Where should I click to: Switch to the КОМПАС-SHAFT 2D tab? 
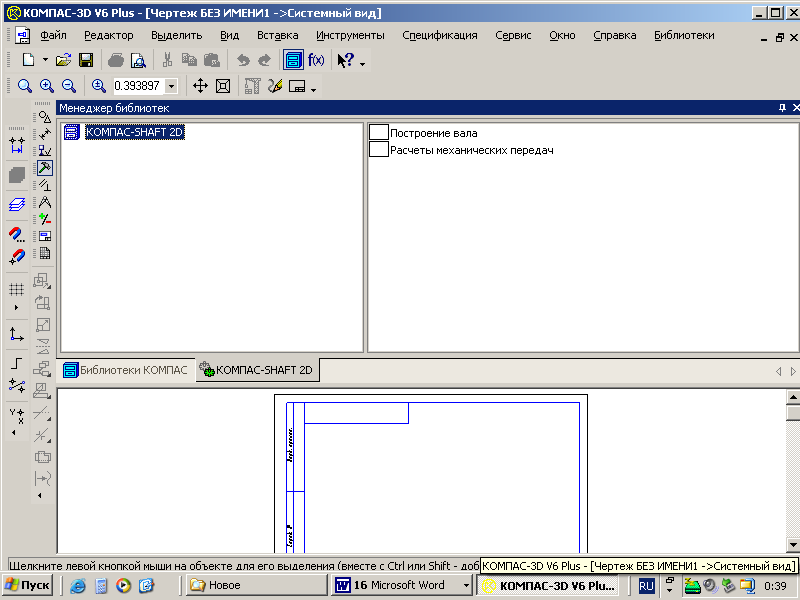257,370
